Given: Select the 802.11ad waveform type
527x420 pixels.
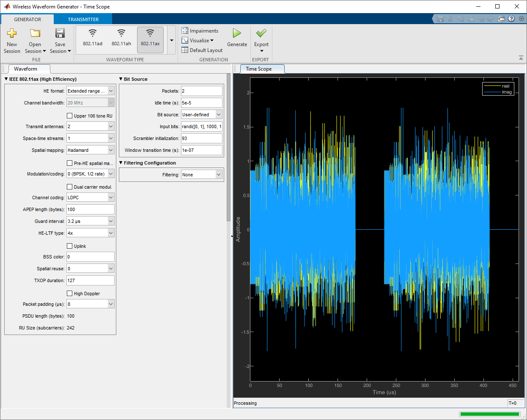Looking at the screenshot, I should click(93, 38).
